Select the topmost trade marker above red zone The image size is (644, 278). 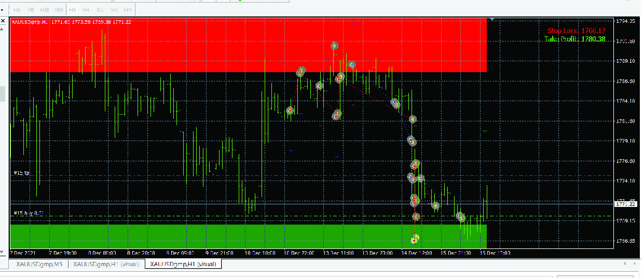[335, 46]
